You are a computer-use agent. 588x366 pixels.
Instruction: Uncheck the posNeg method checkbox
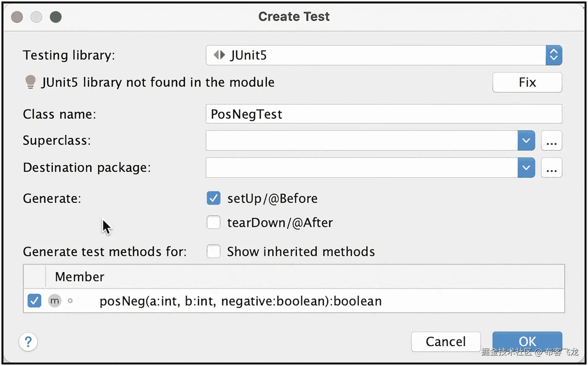pos(34,301)
